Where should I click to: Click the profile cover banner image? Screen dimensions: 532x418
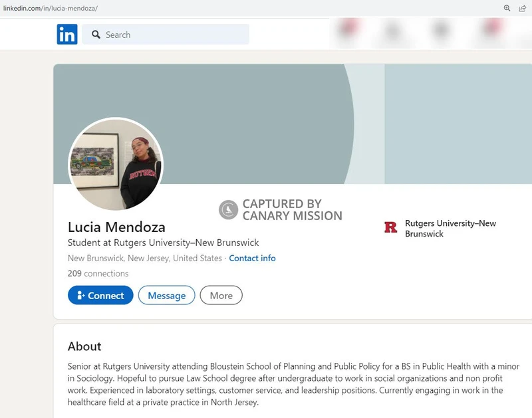tap(293, 124)
